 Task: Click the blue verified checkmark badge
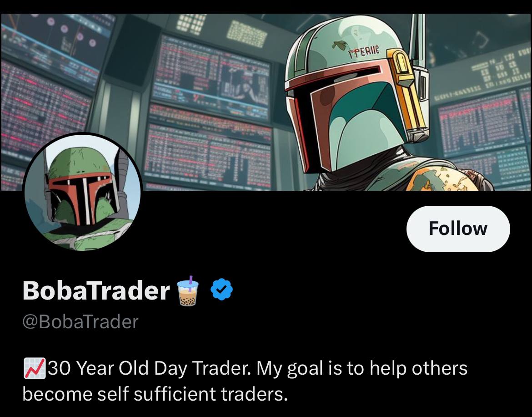[221, 290]
